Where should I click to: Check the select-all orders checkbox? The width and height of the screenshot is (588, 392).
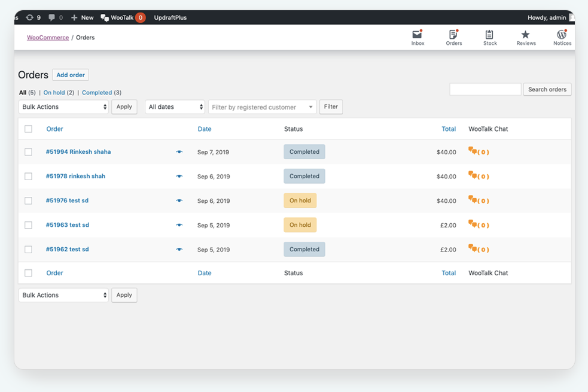(28, 128)
